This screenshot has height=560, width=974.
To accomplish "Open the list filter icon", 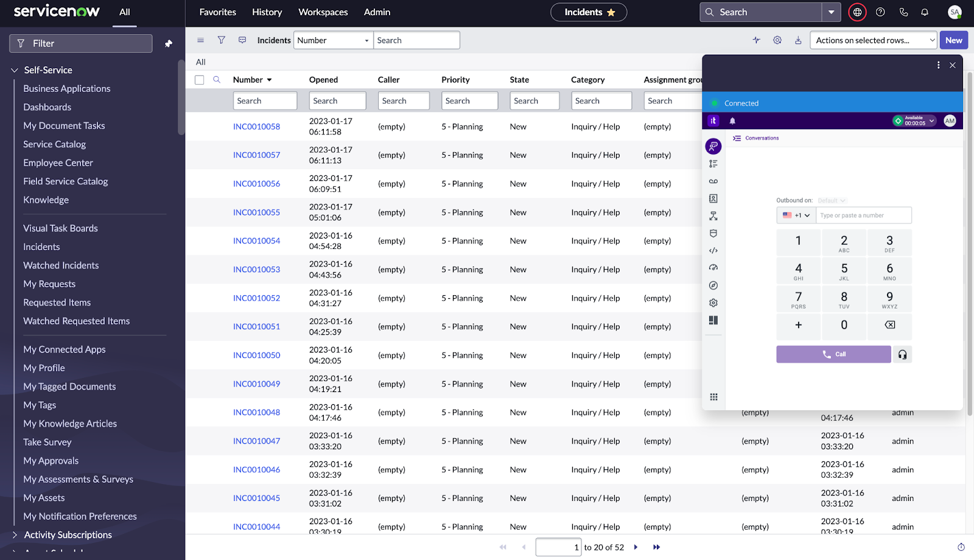I will point(221,40).
